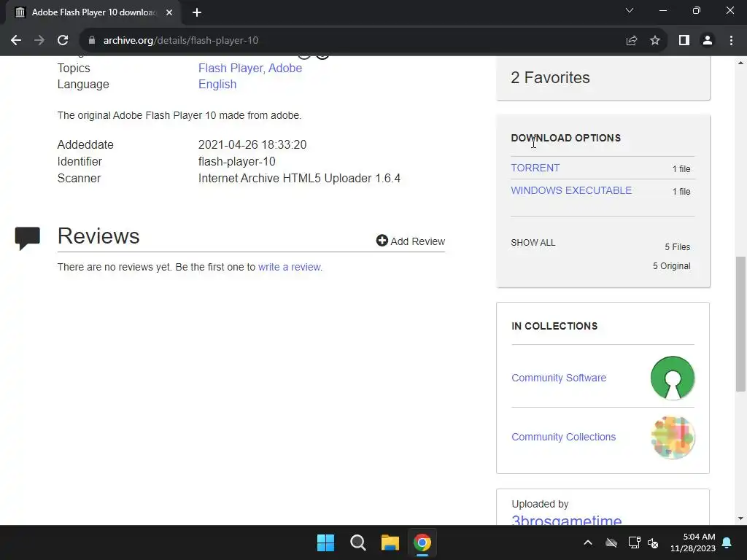Open File Explorer from taskbar
Screen dimensions: 747x560
coord(390,542)
